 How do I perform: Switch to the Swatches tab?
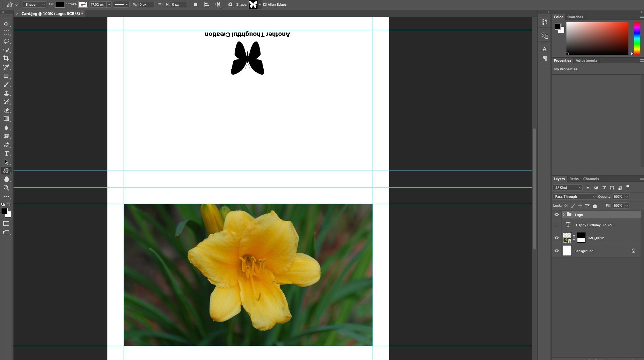click(x=575, y=17)
